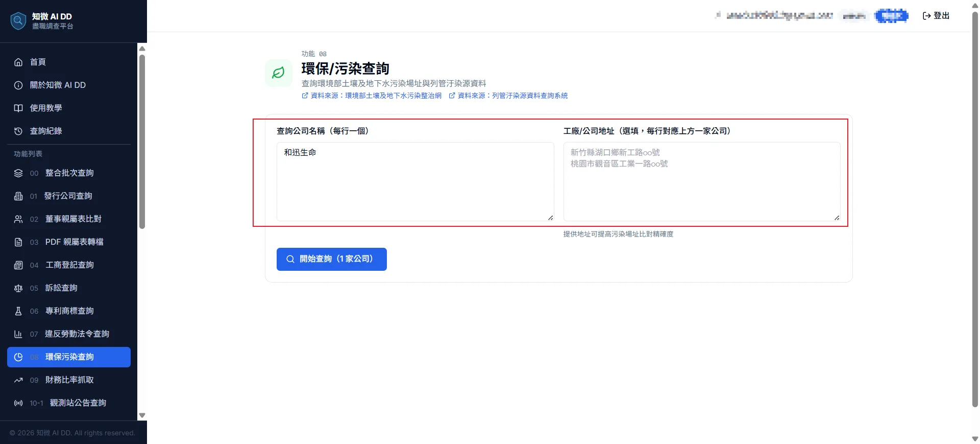This screenshot has width=980, height=444.
Task: Click resize handle of company name textarea
Action: point(550,218)
